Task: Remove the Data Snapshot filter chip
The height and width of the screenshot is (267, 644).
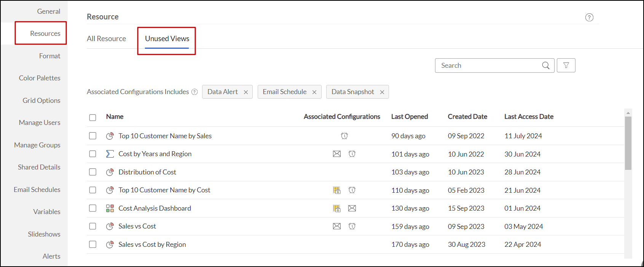Action: tap(382, 92)
